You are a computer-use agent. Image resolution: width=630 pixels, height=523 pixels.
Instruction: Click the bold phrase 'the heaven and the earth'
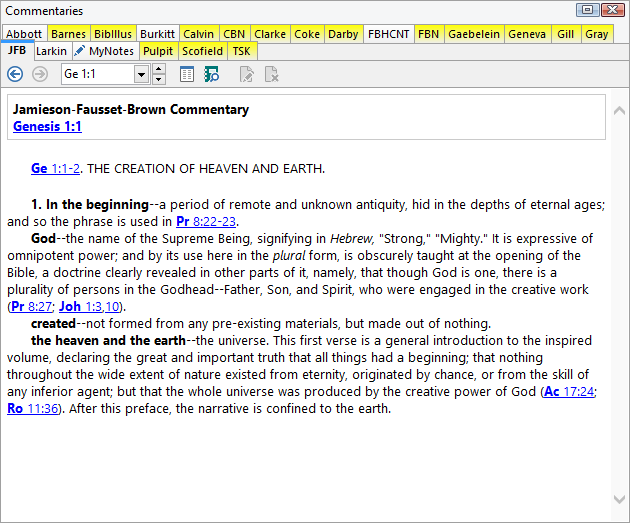coord(108,340)
